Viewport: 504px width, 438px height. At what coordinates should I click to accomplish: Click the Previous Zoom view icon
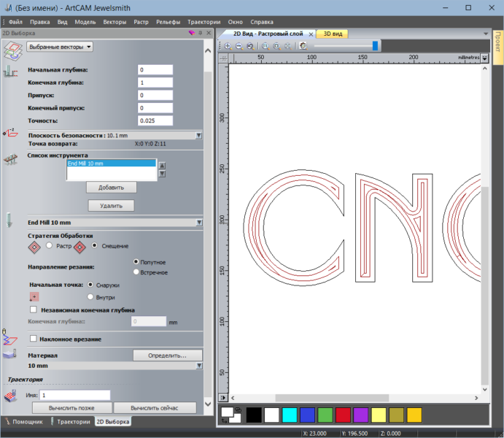(x=250, y=46)
